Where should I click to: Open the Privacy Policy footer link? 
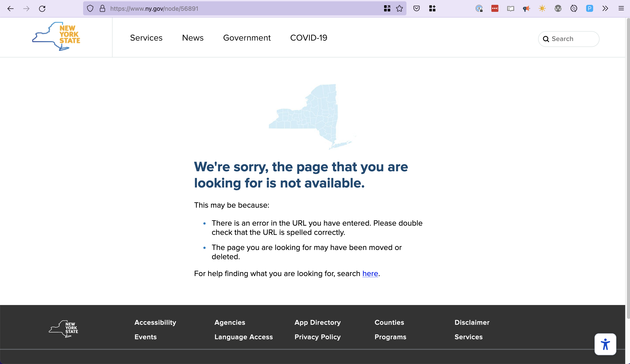coord(317,337)
